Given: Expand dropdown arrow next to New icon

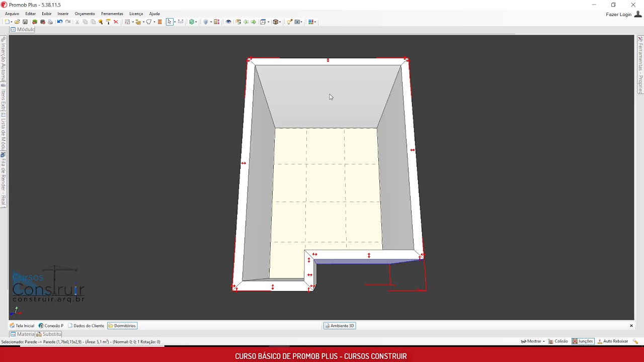Looking at the screenshot, I should [x=12, y=22].
